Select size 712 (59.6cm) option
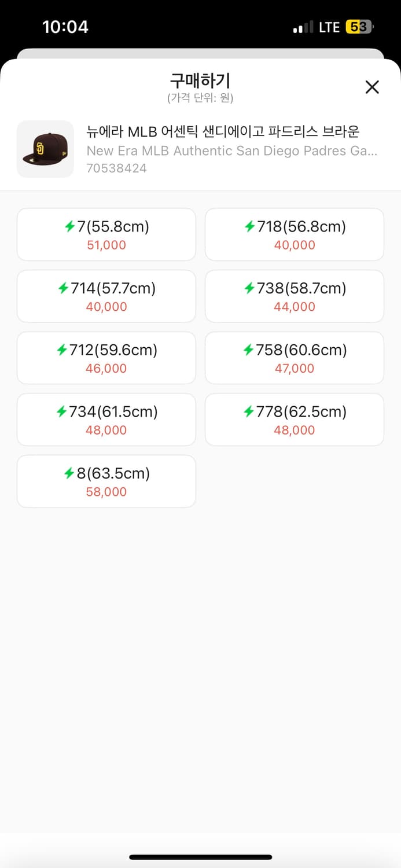The width and height of the screenshot is (401, 868). point(106,358)
